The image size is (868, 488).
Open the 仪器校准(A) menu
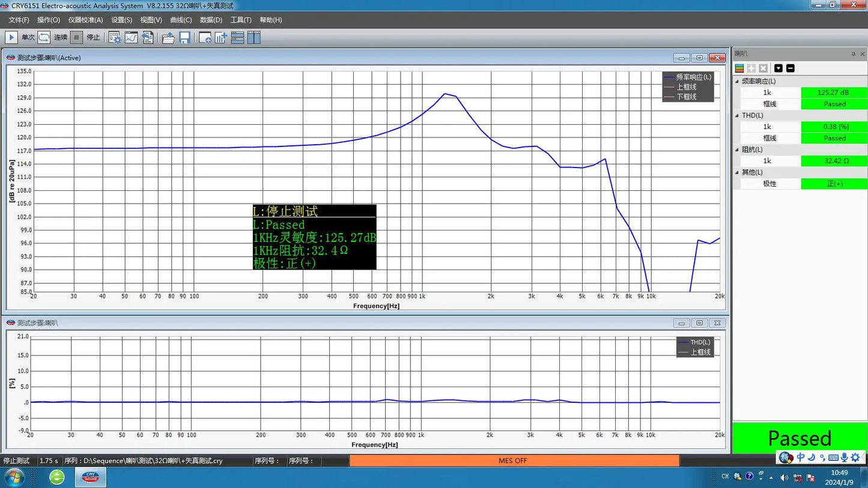click(x=85, y=20)
